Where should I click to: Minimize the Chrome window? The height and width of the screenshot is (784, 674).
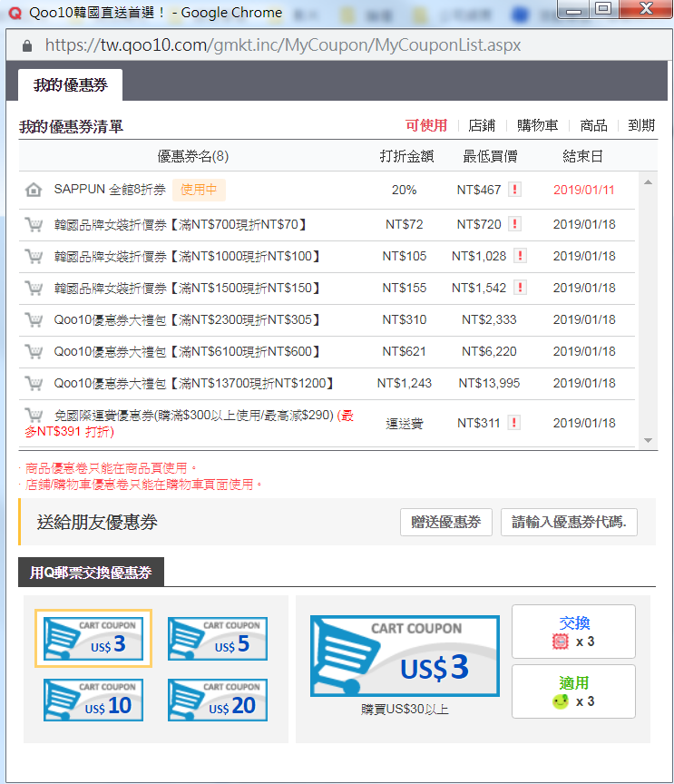tap(574, 8)
